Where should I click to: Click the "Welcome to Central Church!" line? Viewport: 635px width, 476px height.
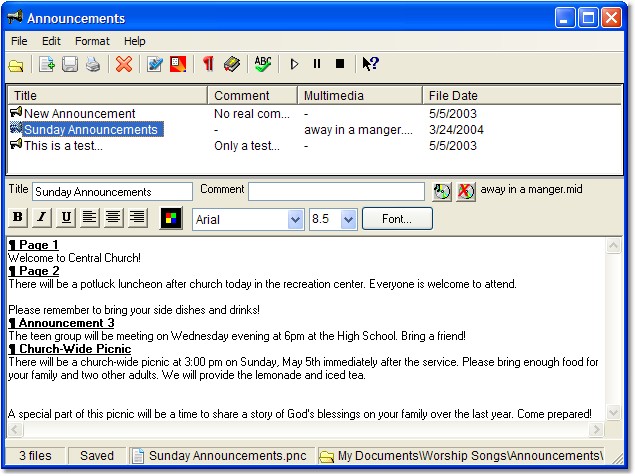click(x=75, y=258)
